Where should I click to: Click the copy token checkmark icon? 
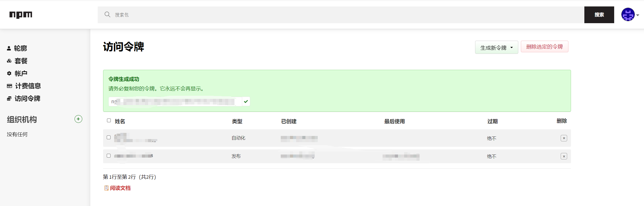pyautogui.click(x=246, y=101)
